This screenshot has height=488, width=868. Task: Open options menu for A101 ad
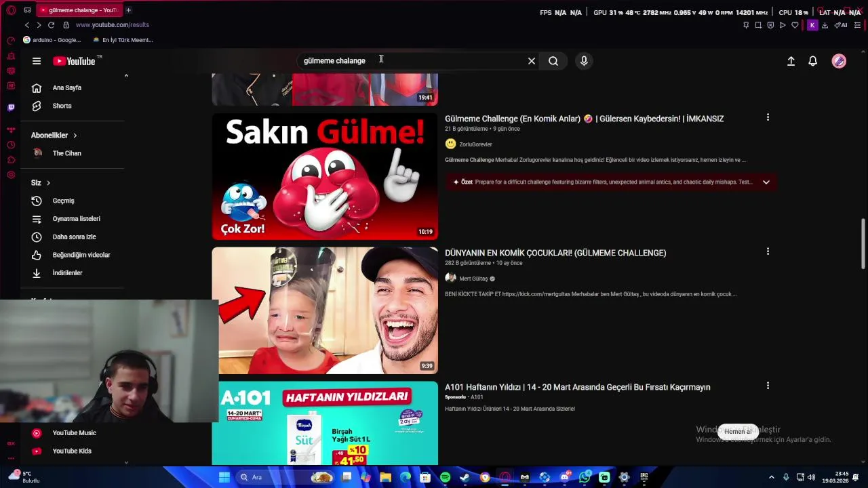point(768,386)
